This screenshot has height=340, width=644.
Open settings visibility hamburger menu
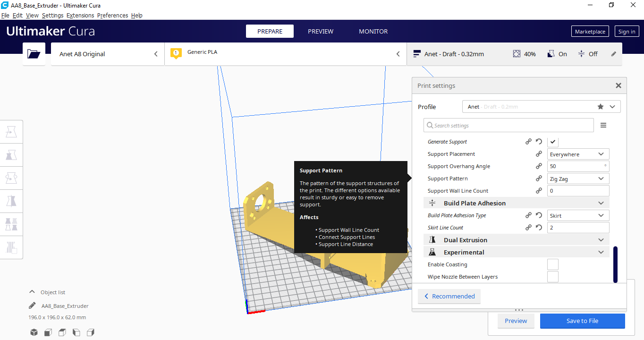point(603,125)
